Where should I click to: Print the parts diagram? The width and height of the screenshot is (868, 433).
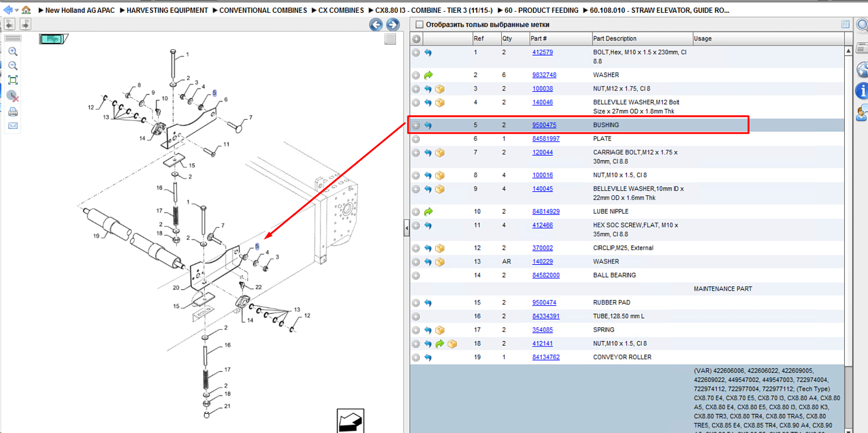[x=13, y=112]
